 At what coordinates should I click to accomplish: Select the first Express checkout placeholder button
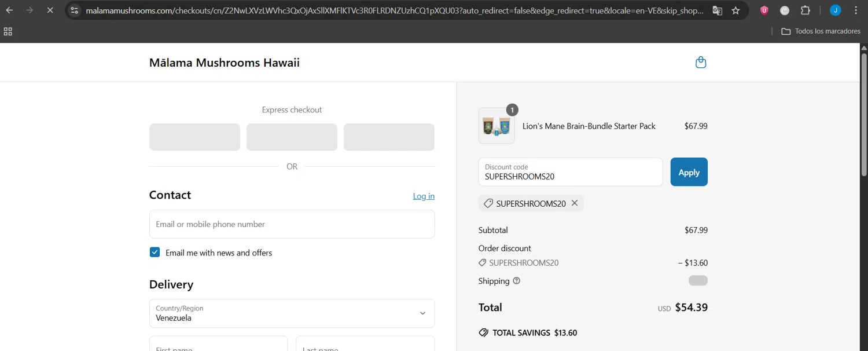[x=194, y=137]
